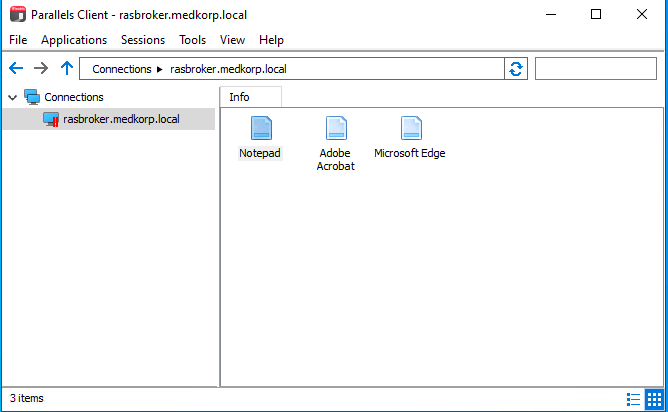Viewport: 668px width, 412px height.
Task: Select rasbroker.medkorp.local label in the tree
Action: coord(121,119)
